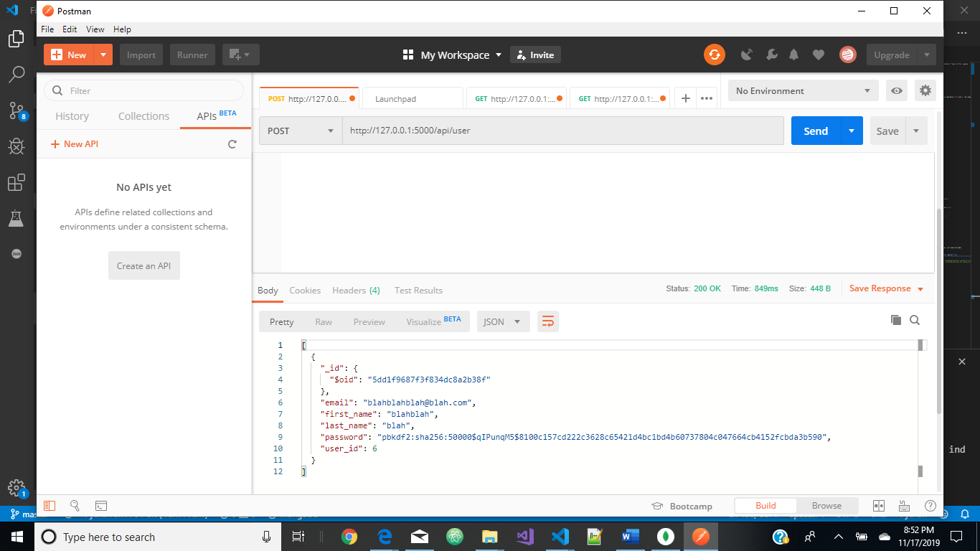The height and width of the screenshot is (551, 980).
Task: Toggle two-pane view icon in status bar
Action: tap(879, 506)
